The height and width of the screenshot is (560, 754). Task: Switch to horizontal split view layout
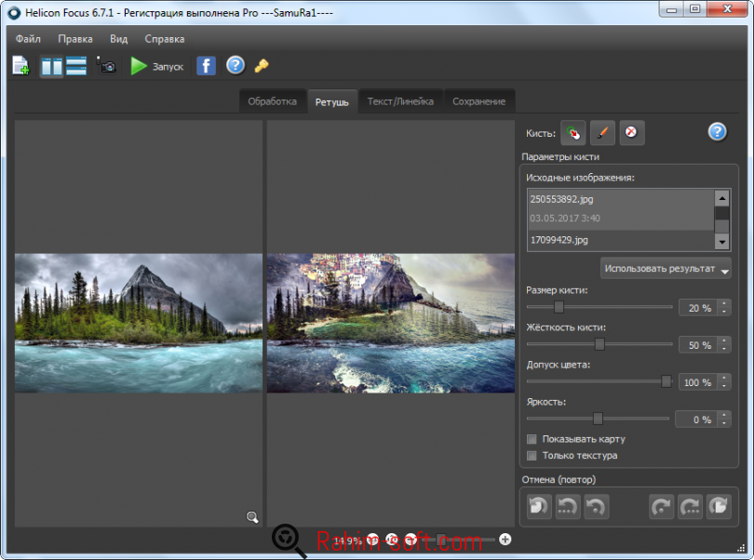pos(76,65)
